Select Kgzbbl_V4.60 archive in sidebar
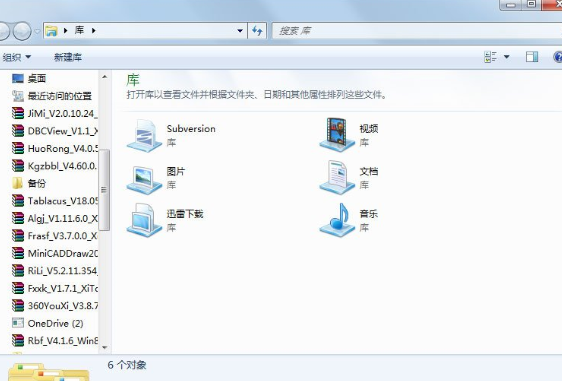Screen dimensions: 562x381 pos(54,166)
